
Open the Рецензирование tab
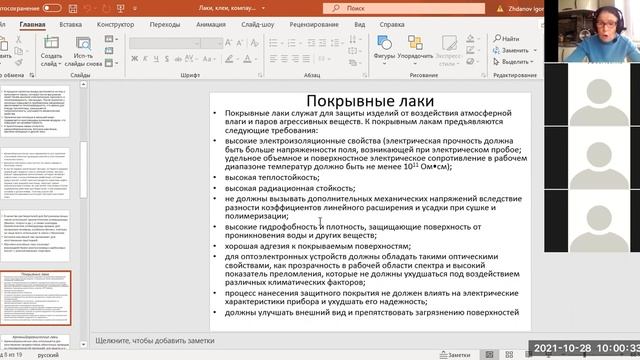coord(314,24)
